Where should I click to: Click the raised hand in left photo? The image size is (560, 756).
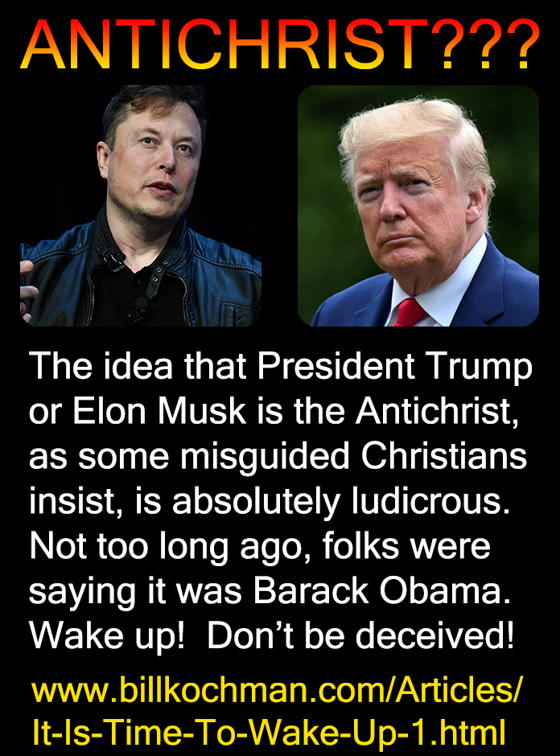[29, 292]
